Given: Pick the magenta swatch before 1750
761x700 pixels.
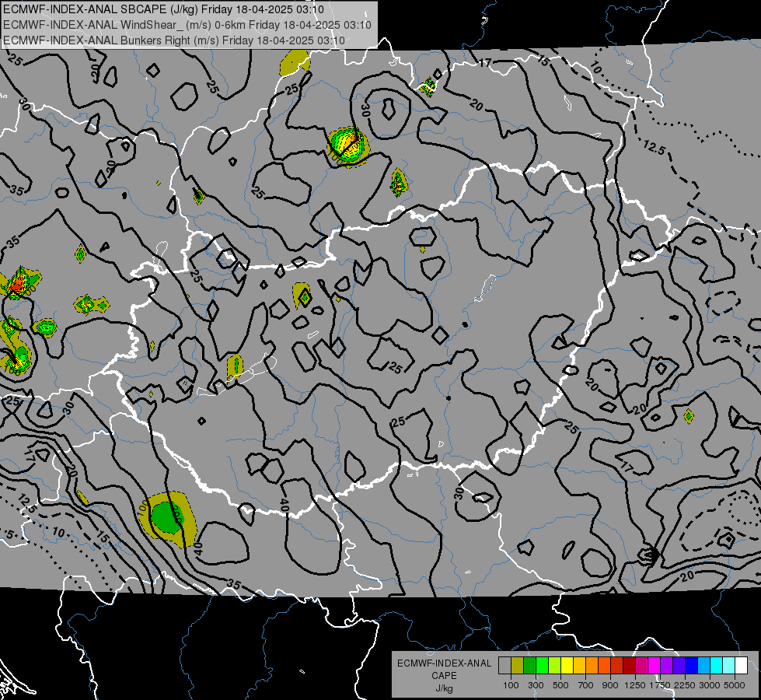Looking at the screenshot, I should click(x=655, y=666).
